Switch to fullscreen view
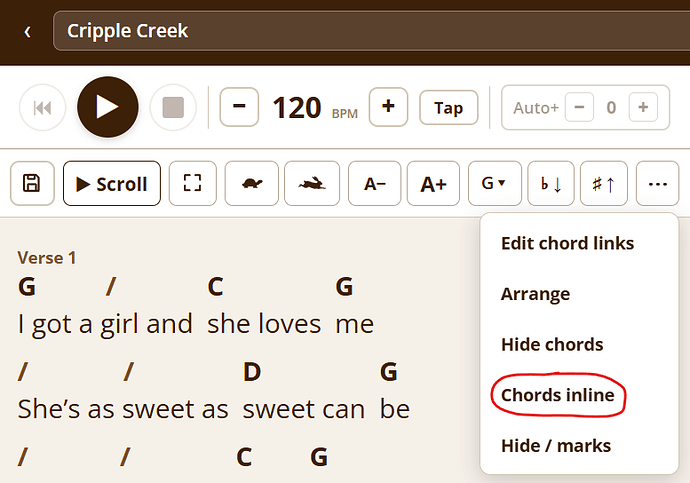The height and width of the screenshot is (483, 690). point(193,183)
